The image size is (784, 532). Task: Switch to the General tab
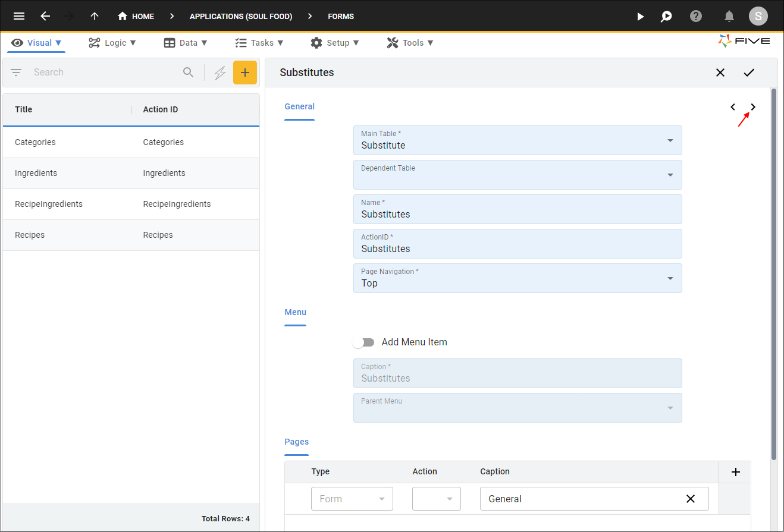point(299,107)
